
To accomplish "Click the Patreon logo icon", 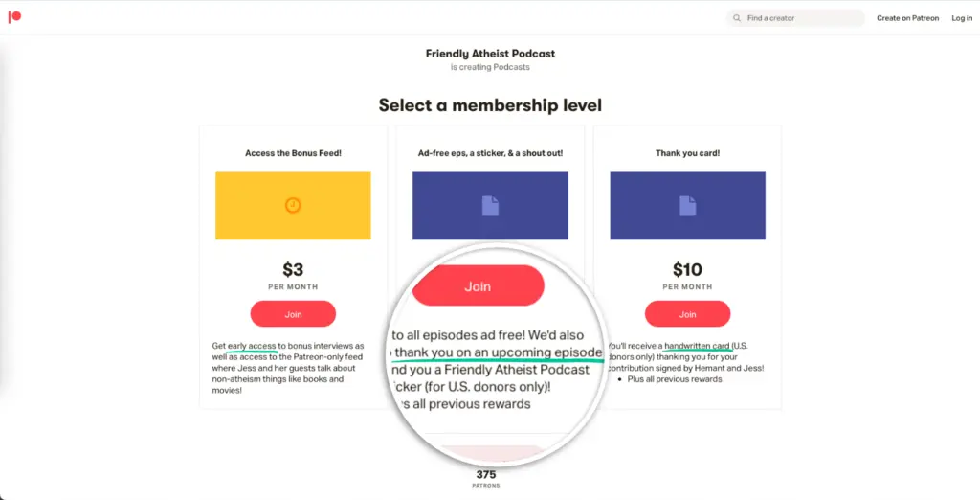I will coord(14,17).
